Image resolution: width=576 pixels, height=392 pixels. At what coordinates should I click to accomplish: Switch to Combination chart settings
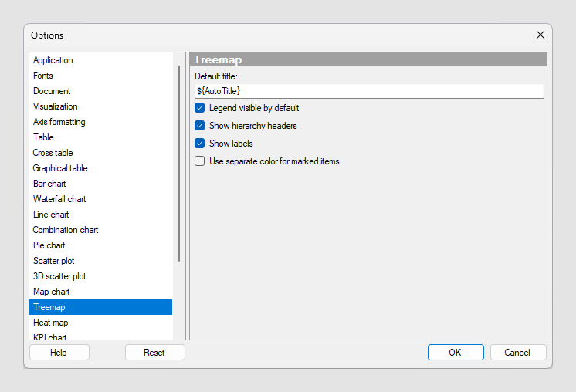point(66,230)
